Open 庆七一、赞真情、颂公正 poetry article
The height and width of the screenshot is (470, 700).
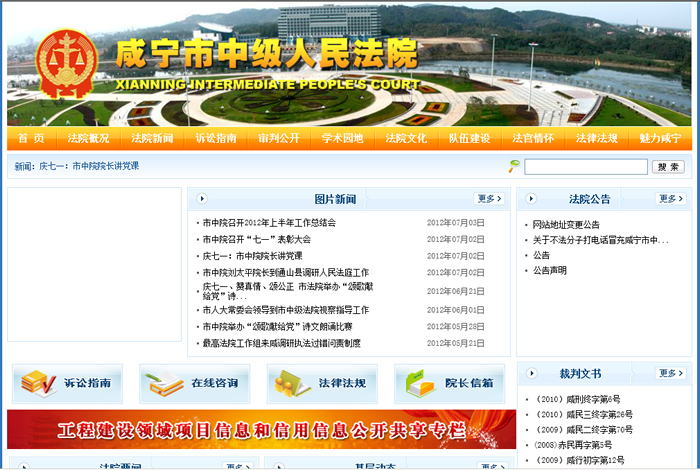pyautogui.click(x=288, y=291)
